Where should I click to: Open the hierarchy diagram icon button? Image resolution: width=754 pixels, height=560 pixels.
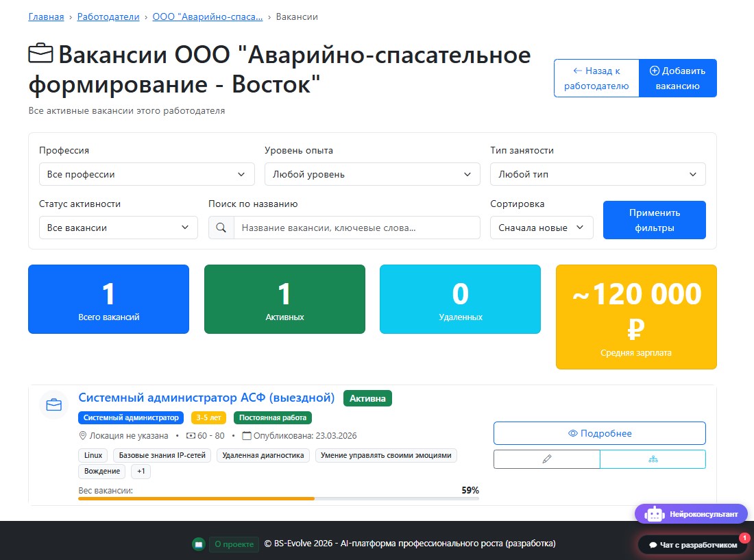point(653,459)
